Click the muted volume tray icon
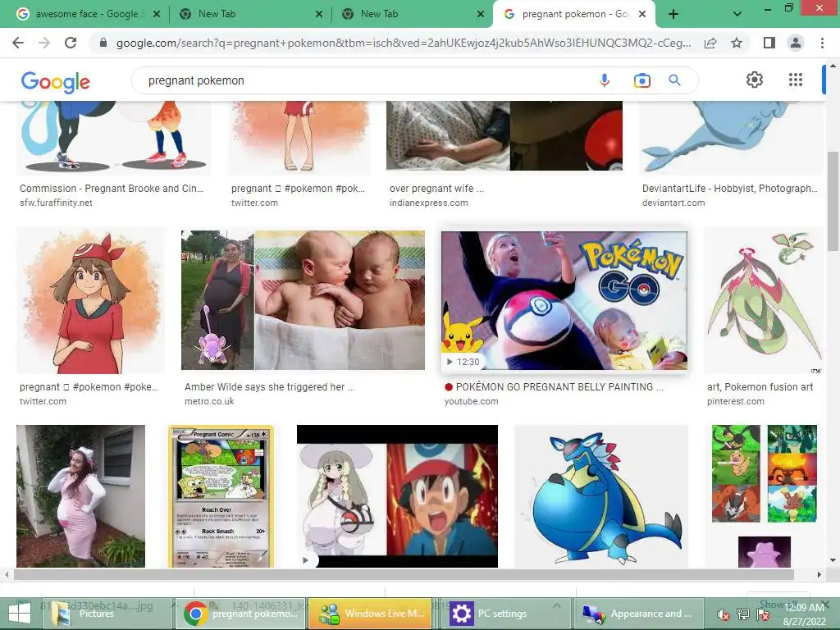The image size is (840, 630). point(723,614)
